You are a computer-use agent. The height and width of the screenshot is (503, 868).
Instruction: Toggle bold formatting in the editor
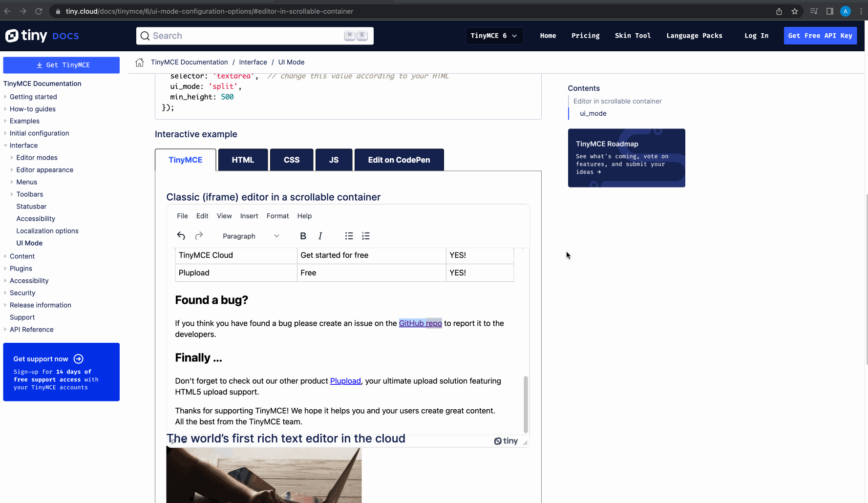pos(303,235)
